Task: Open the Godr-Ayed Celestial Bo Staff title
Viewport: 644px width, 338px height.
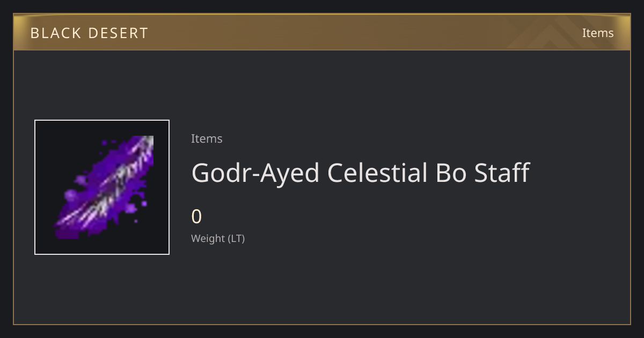Action: click(360, 173)
